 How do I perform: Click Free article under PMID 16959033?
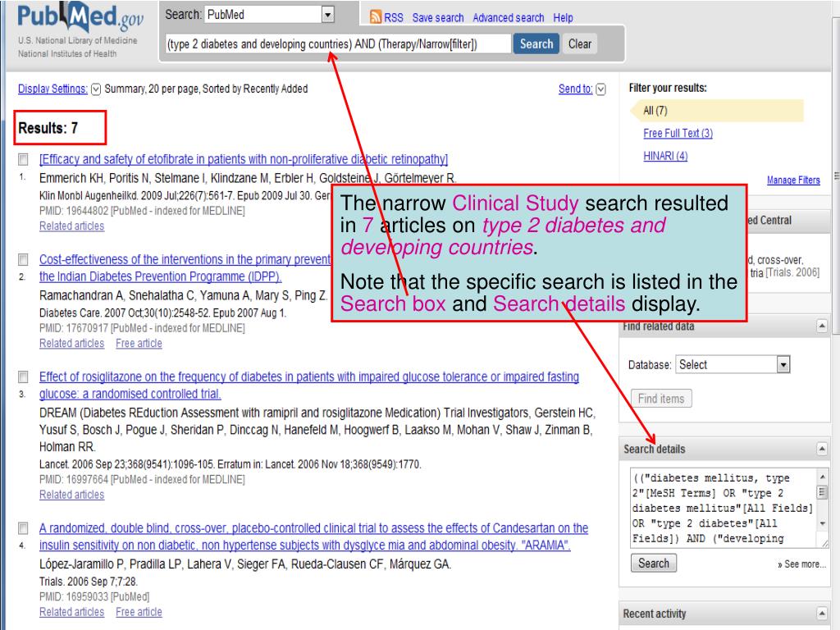point(139,612)
